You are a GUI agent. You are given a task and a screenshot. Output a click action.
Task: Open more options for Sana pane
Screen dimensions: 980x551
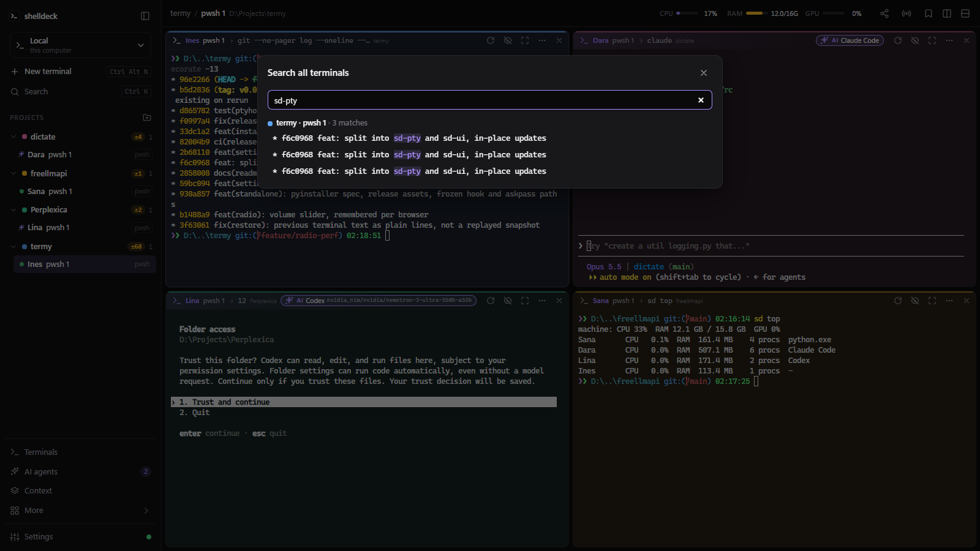pos(949,301)
